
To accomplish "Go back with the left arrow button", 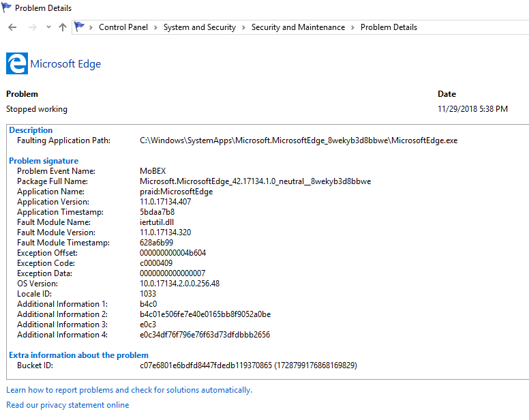I will (x=12, y=27).
